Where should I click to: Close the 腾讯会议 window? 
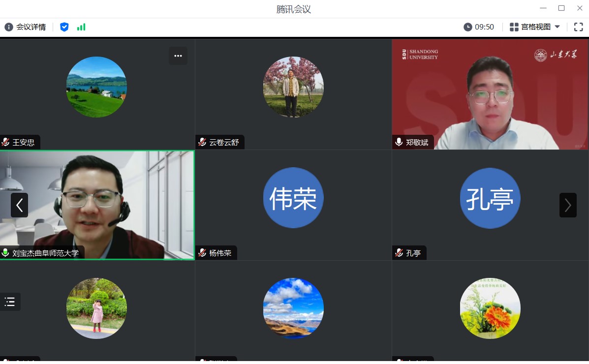coord(580,8)
